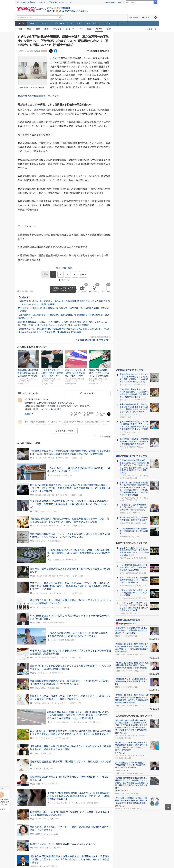This screenshot has height=868, width=174.
Task: Select the エキスパート tab
Action: [x=58, y=24]
